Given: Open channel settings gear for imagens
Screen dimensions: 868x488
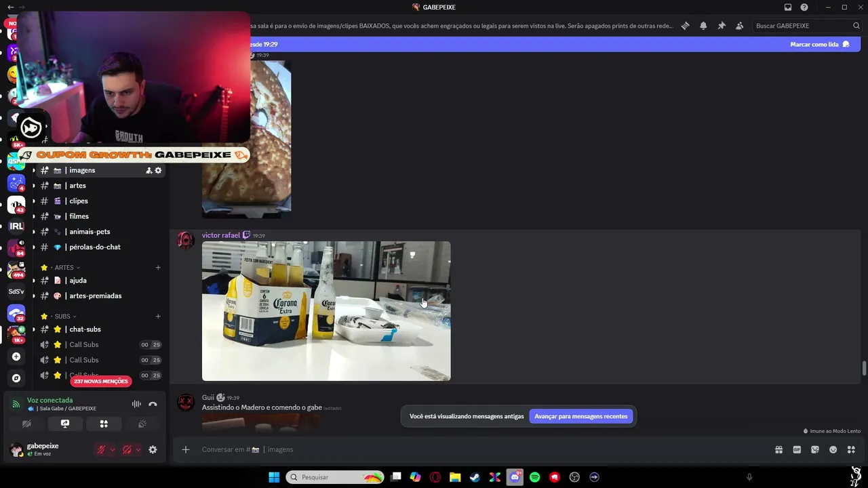Looking at the screenshot, I should click(x=158, y=170).
